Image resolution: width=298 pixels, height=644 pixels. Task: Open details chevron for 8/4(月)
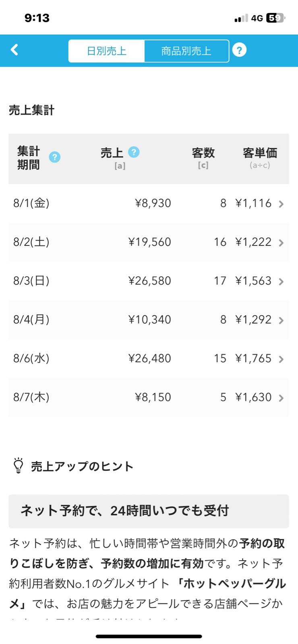point(281,320)
